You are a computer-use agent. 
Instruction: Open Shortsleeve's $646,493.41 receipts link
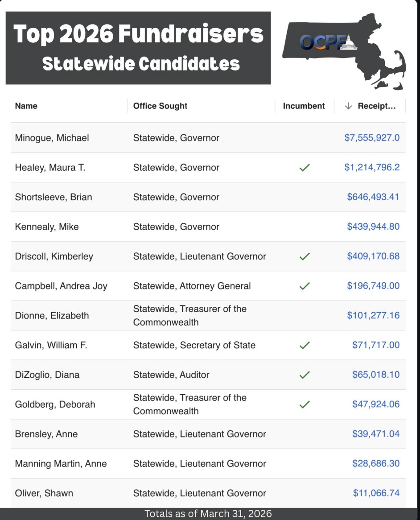pos(373,197)
